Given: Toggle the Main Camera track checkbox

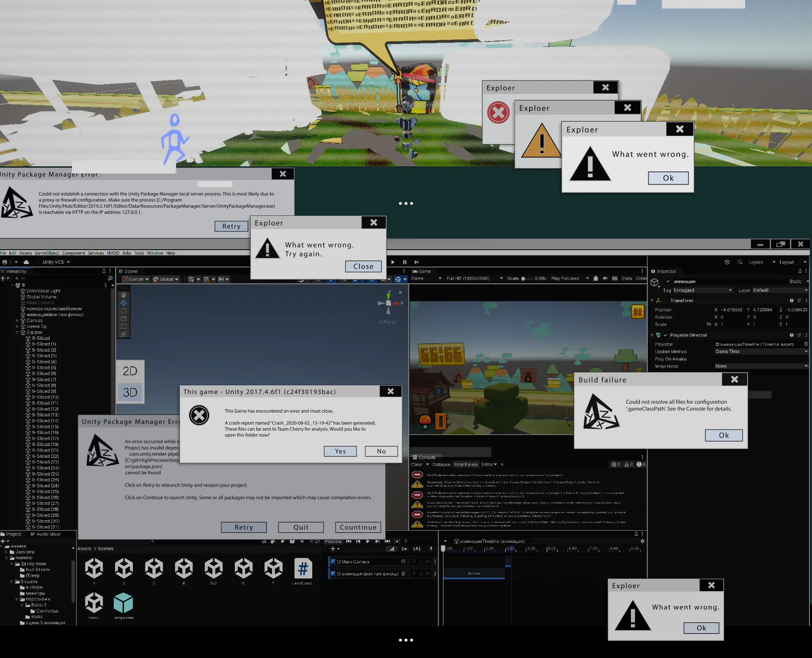Looking at the screenshot, I should click(x=333, y=562).
